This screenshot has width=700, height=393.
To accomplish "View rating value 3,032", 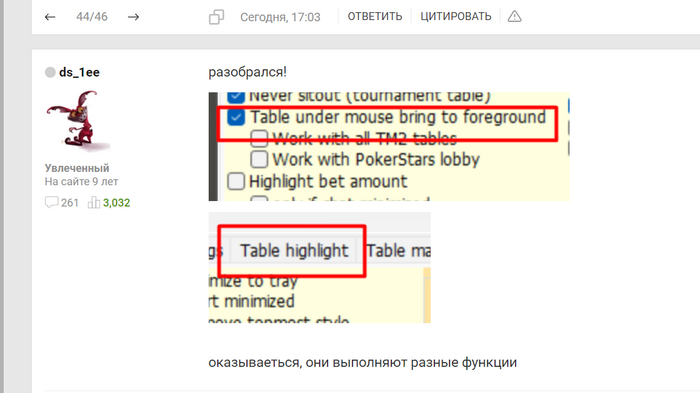I will point(117,203).
